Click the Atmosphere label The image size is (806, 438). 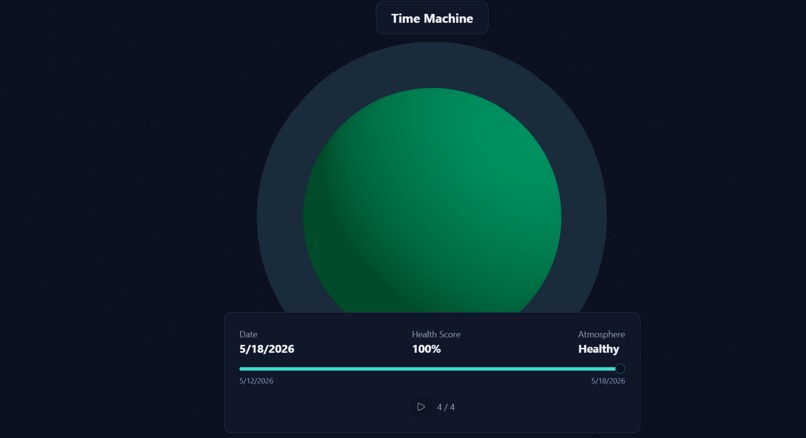click(601, 334)
